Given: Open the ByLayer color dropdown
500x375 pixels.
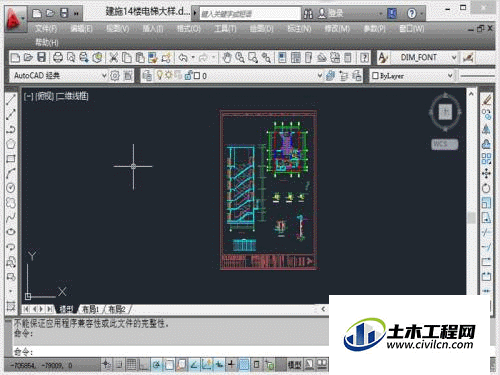Looking at the screenshot, I should coord(450,76).
